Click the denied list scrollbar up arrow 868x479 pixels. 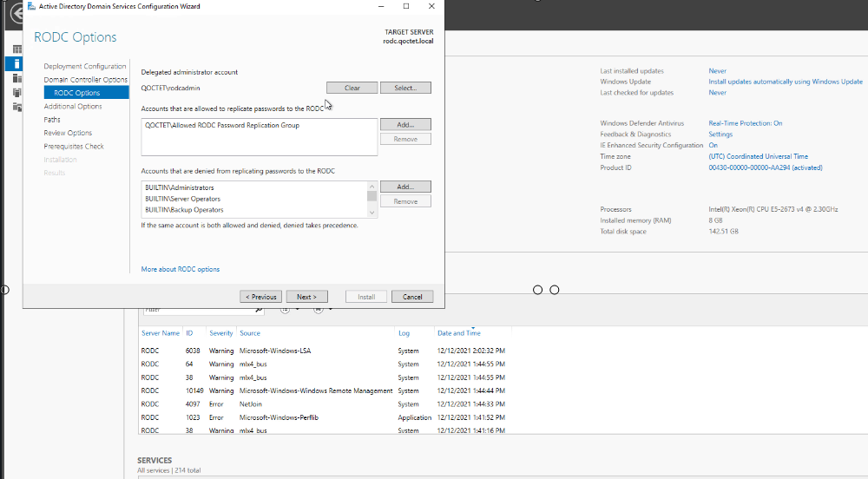(372, 187)
